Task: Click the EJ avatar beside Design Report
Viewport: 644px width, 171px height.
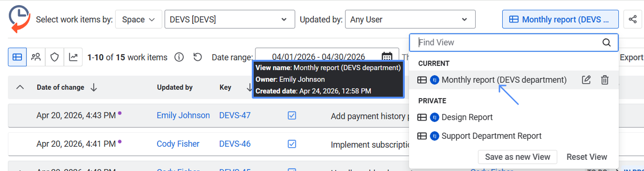Action: pyautogui.click(x=435, y=117)
